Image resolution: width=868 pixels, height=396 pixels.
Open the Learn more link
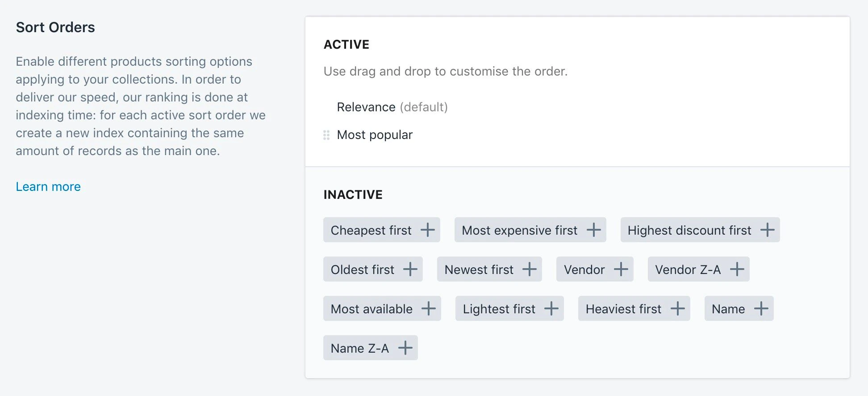tap(48, 186)
